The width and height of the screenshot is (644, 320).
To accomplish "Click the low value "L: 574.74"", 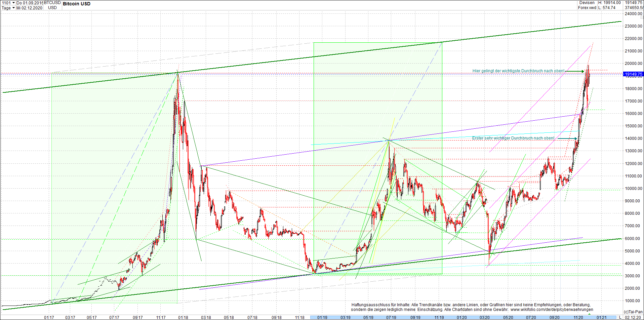I will tap(607, 7).
